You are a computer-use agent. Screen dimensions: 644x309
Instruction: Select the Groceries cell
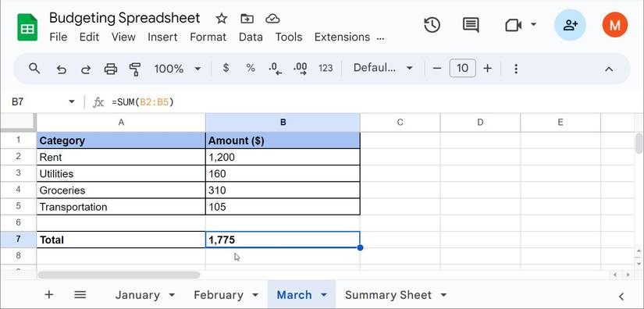[121, 190]
